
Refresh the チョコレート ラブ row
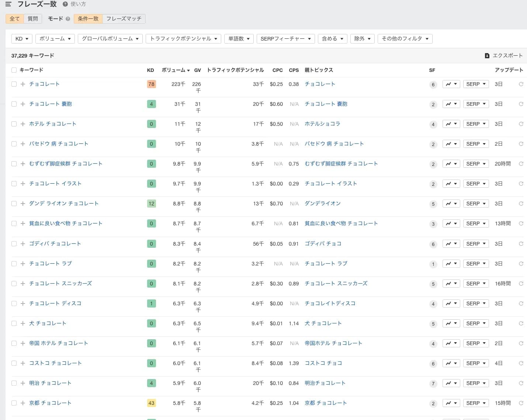click(521, 264)
